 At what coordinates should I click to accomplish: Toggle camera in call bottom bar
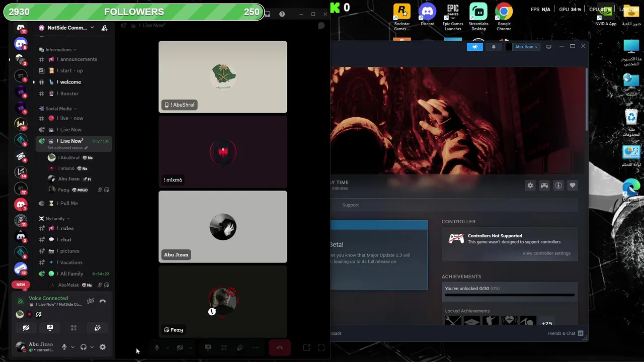click(x=180, y=347)
